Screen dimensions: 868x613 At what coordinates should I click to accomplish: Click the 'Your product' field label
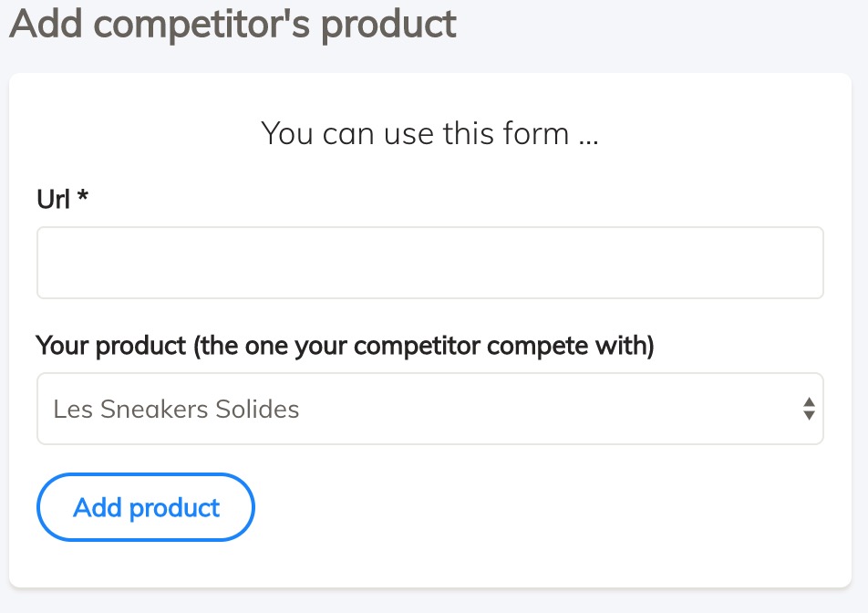point(345,347)
